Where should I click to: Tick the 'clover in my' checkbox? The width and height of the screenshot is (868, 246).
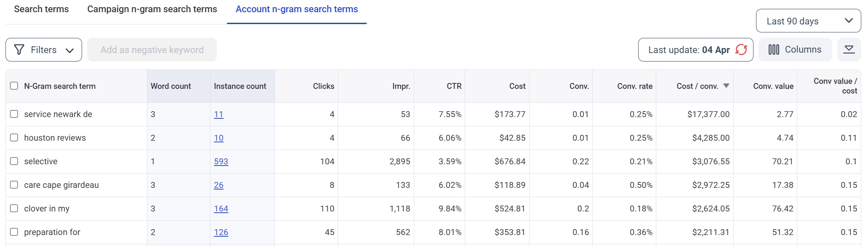pos(14,209)
